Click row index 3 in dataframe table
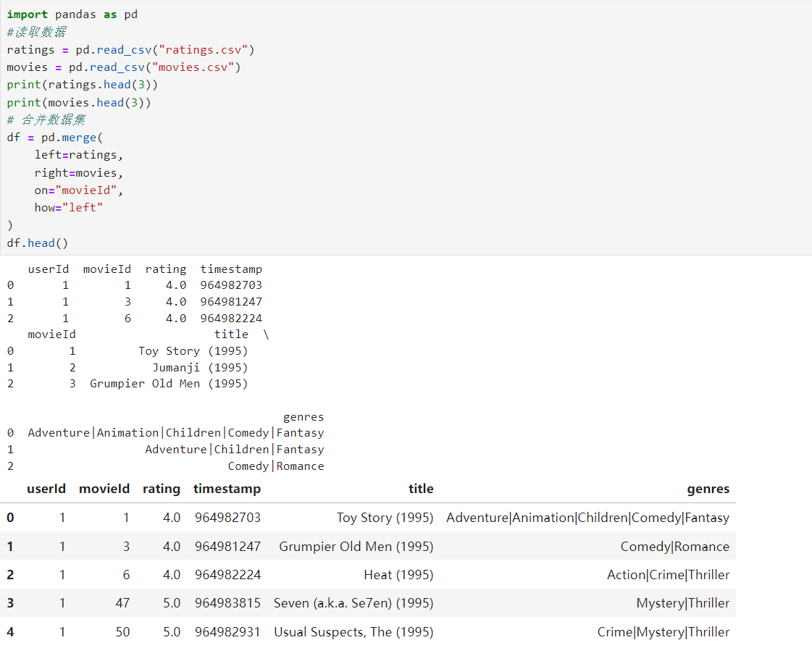The width and height of the screenshot is (812, 648). click(x=10, y=604)
